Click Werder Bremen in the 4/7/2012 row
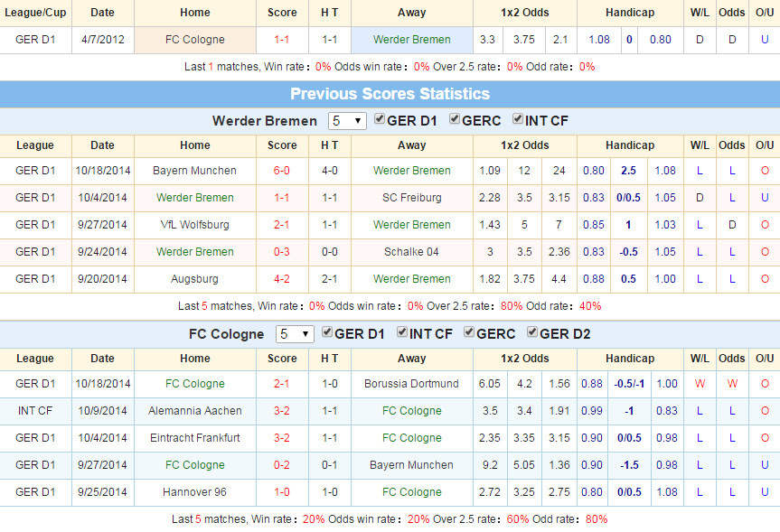This screenshot has height=532, width=780. tap(412, 40)
